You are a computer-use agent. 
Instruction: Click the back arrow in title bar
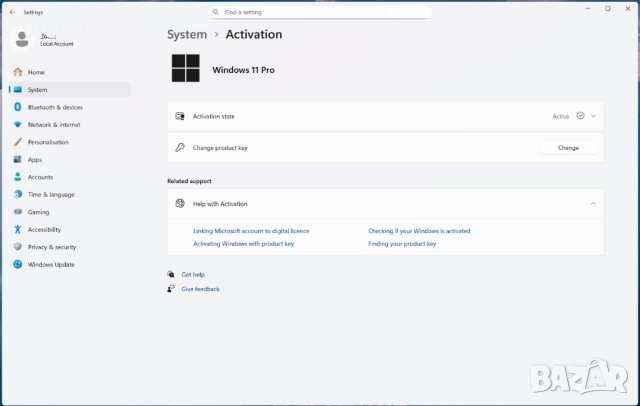pyautogui.click(x=11, y=12)
